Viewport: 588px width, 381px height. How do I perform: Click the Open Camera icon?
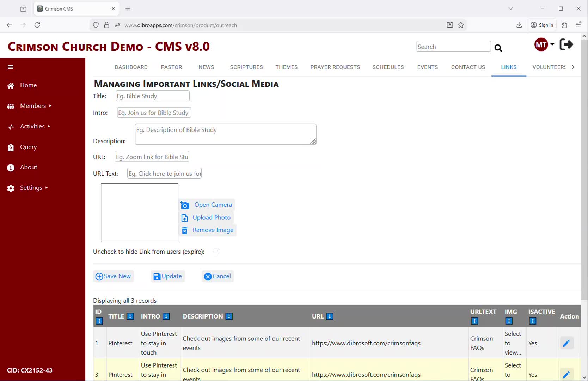[x=185, y=205]
